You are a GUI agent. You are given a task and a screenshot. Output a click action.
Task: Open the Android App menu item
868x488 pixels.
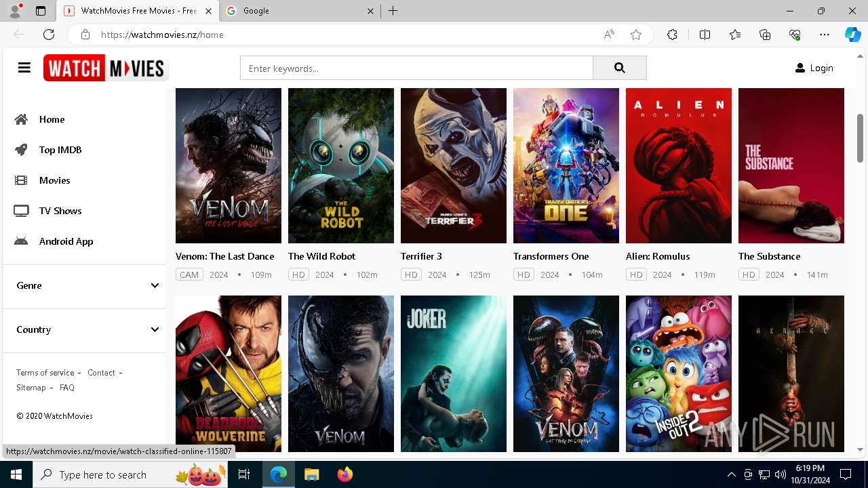coord(66,241)
